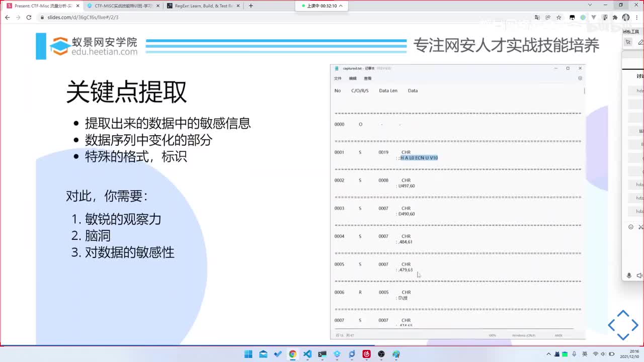Click the green diamond extension icon
The height and width of the screenshot is (362, 644).
(583, 17)
